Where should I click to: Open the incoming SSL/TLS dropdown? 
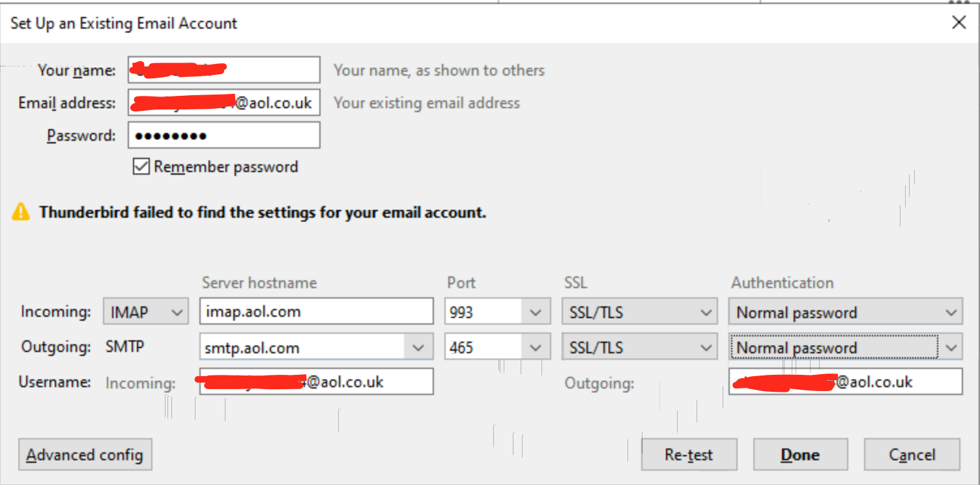[x=639, y=313]
